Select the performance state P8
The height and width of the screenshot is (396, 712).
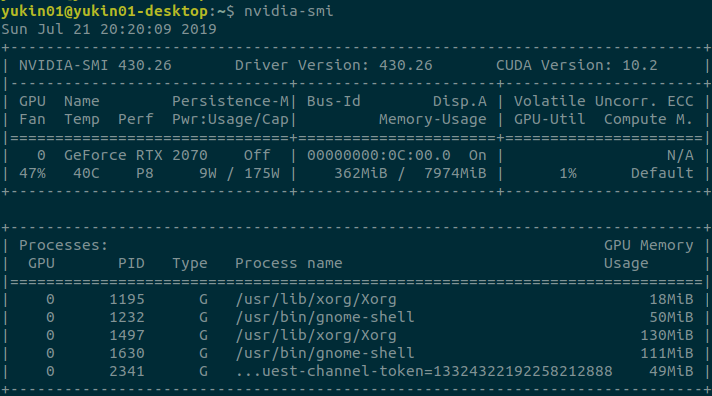click(x=145, y=173)
